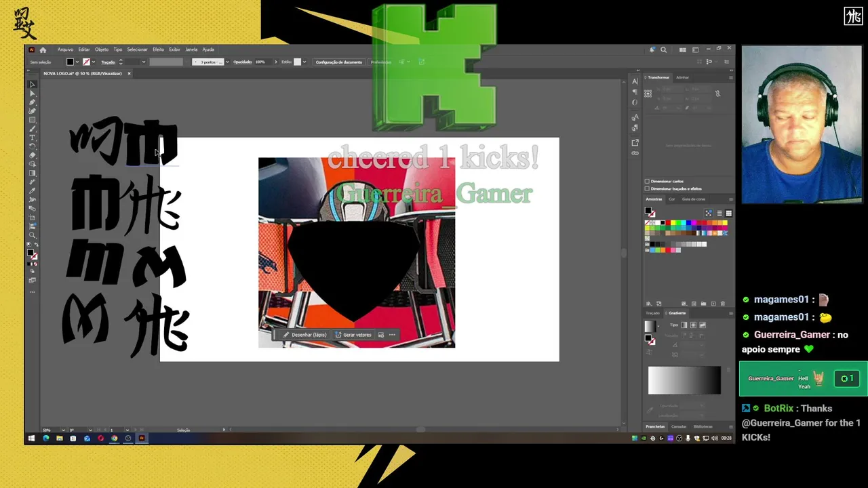Expand the Opacidade arrow

coord(275,62)
